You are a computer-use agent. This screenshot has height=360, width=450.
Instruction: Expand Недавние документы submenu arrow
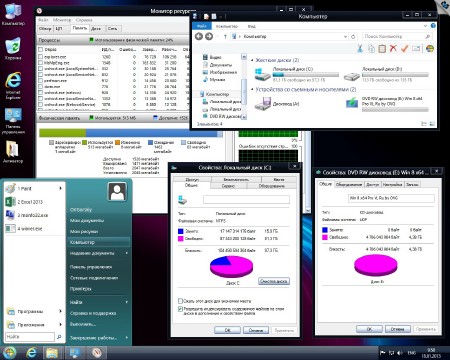click(x=127, y=253)
